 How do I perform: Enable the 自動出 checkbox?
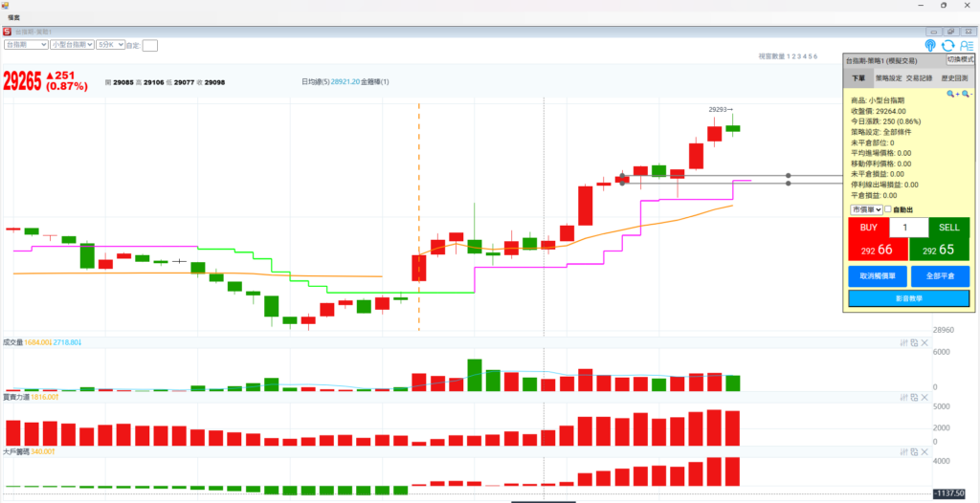(x=889, y=209)
